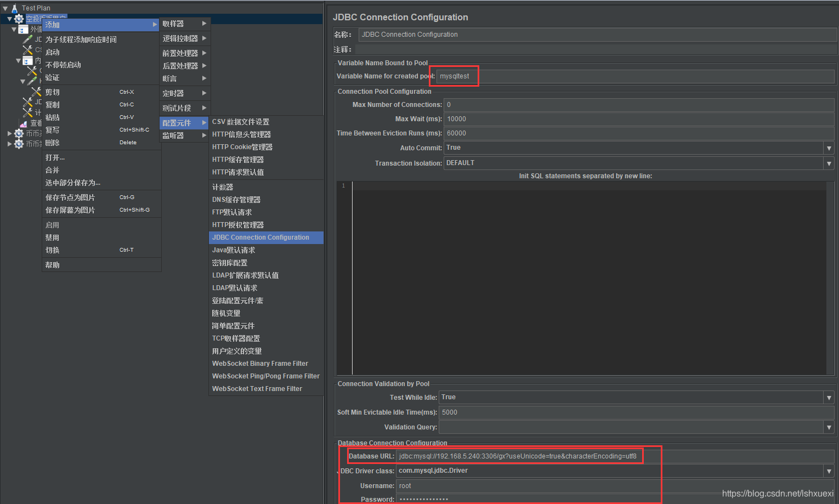The width and height of the screenshot is (839, 504).
Task: Collapse the 外循 controller node
Action: click(x=14, y=30)
